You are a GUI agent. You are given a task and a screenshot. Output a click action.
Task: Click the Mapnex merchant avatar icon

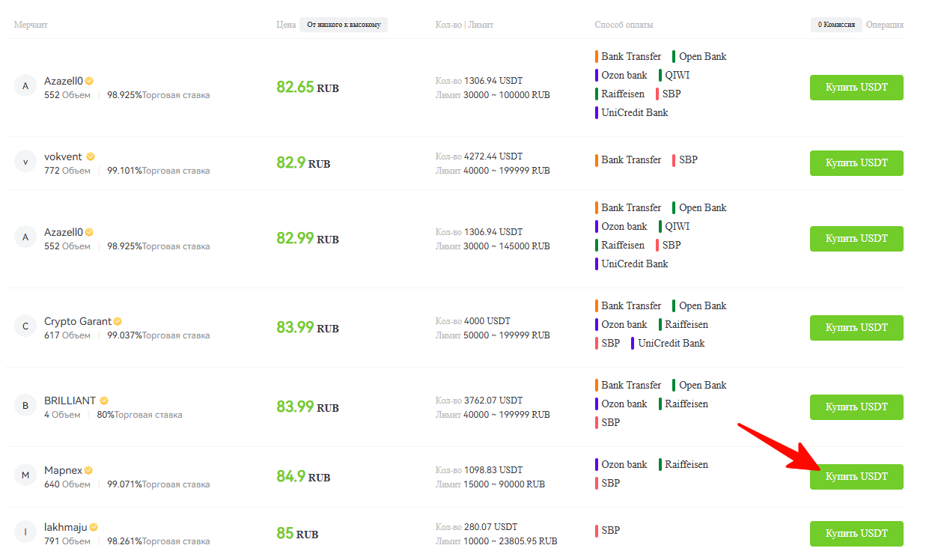click(x=25, y=475)
